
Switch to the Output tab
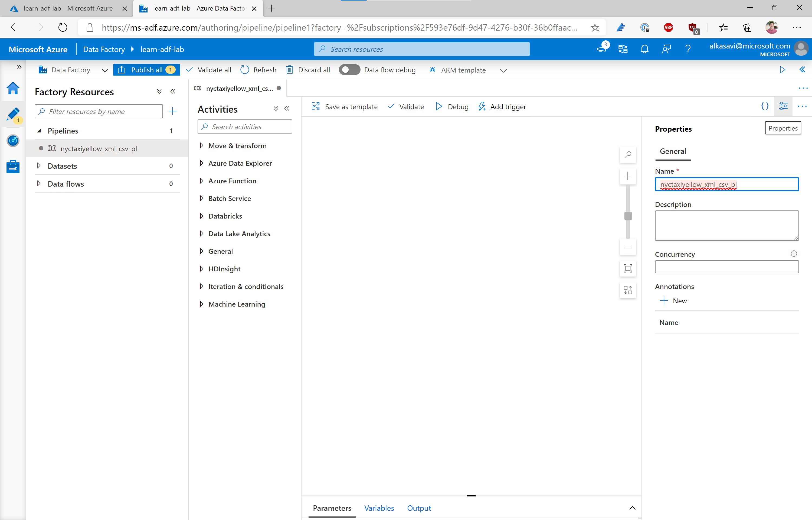coord(419,508)
